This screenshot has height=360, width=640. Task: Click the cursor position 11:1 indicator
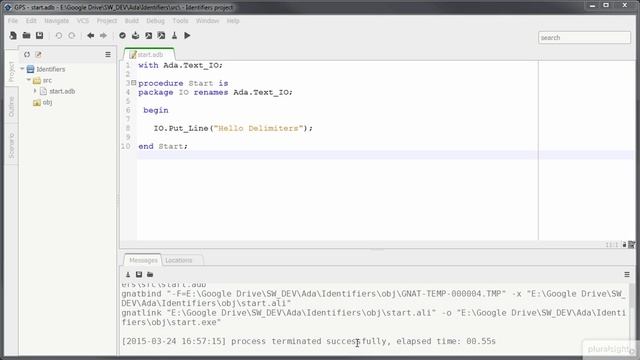point(612,245)
